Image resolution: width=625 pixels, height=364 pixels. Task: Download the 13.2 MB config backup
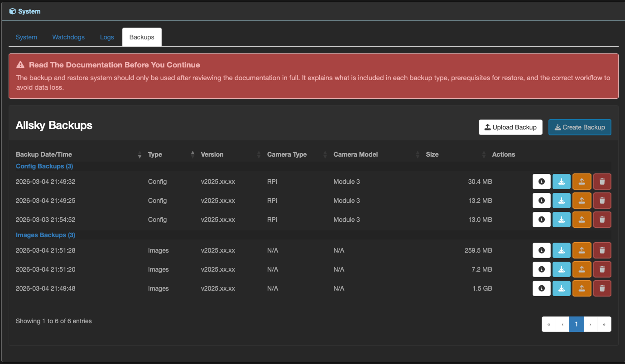point(562,201)
